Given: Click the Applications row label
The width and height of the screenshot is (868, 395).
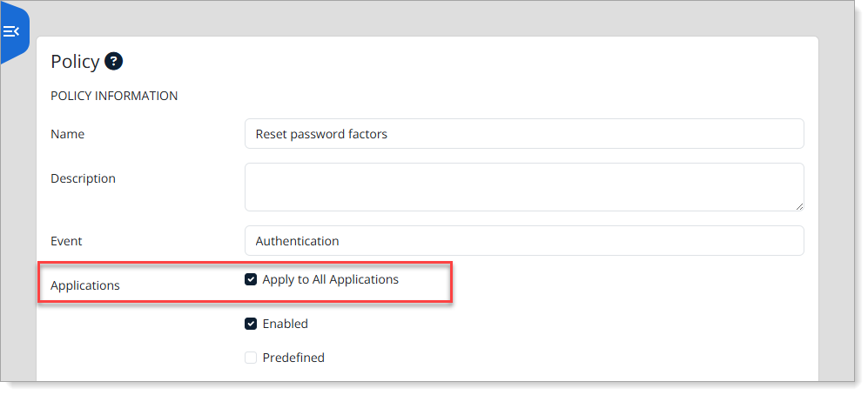Looking at the screenshot, I should (84, 285).
